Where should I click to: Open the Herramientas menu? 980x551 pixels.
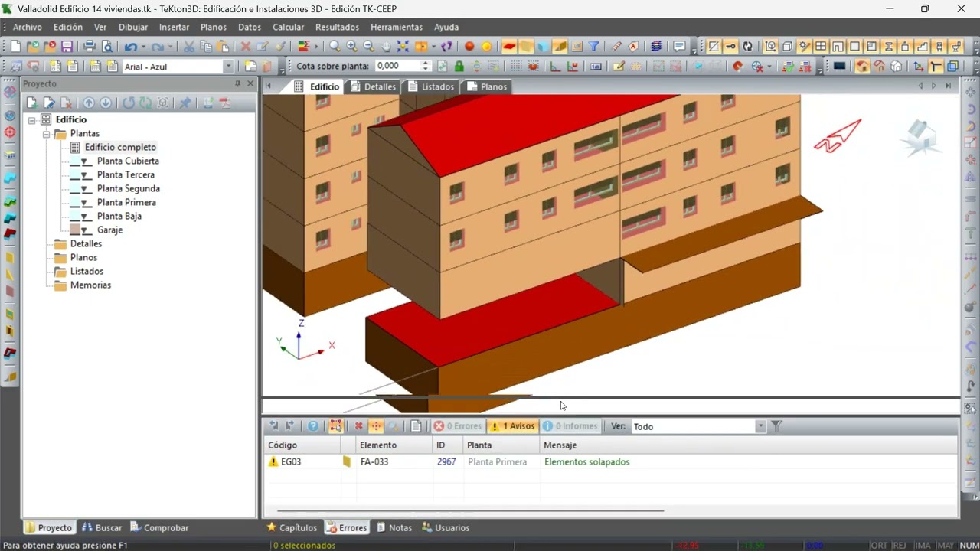397,27
